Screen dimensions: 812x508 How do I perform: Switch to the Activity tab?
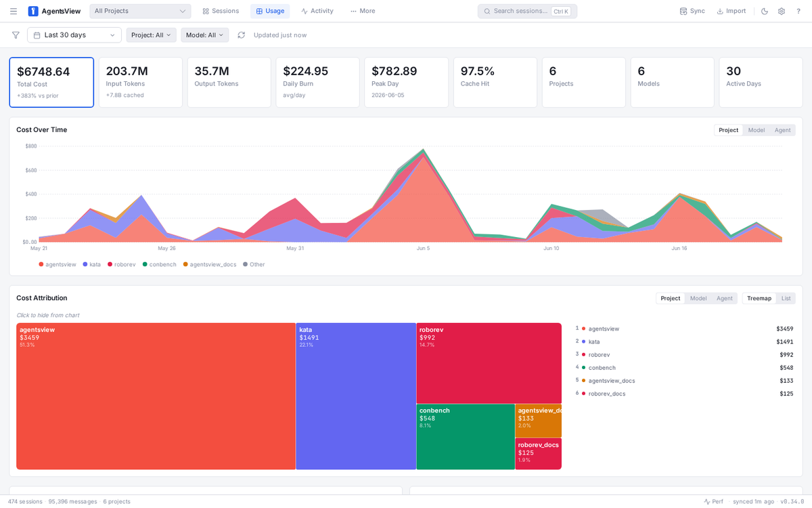[x=317, y=11]
